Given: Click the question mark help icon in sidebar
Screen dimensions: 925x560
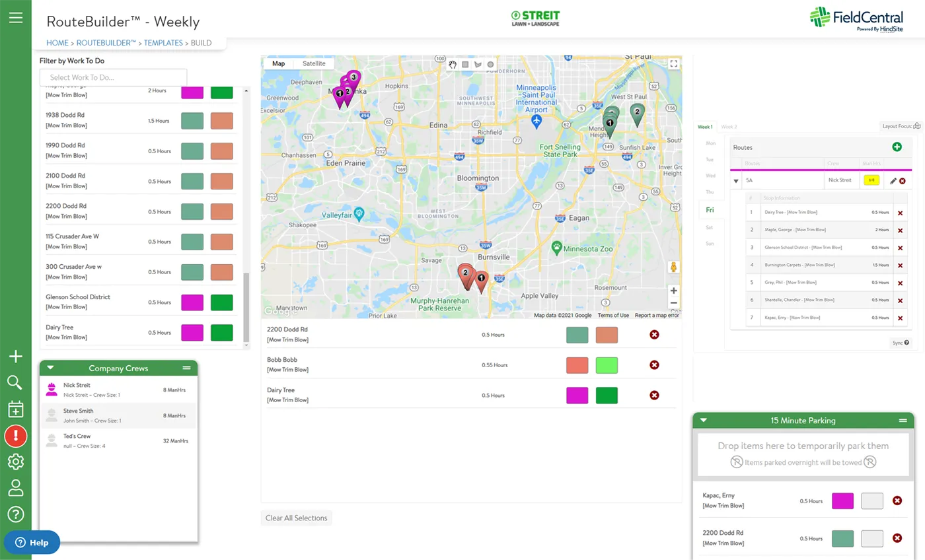Looking at the screenshot, I should (15, 514).
